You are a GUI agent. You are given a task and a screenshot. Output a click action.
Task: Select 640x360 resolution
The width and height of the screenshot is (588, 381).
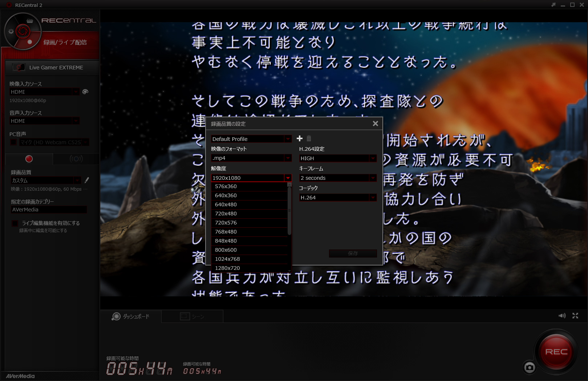pos(249,195)
